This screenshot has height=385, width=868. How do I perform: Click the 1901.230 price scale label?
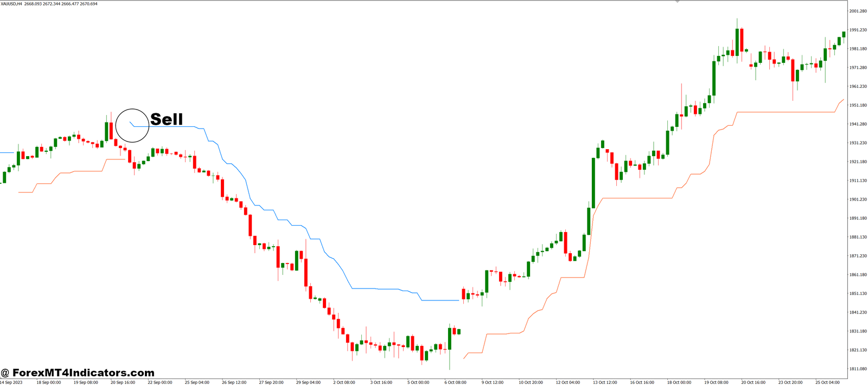[858, 200]
